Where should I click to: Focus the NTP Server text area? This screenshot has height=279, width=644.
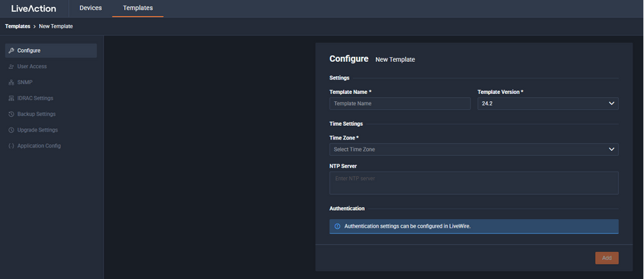tap(474, 183)
